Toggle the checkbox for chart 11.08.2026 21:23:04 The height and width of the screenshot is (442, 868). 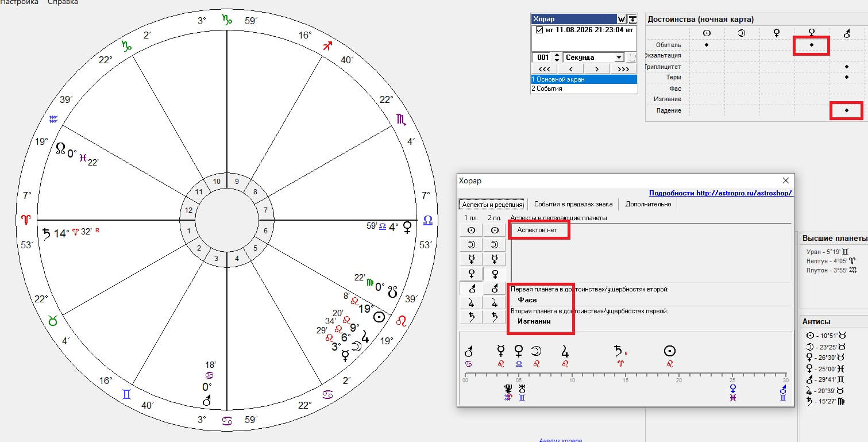tap(538, 30)
